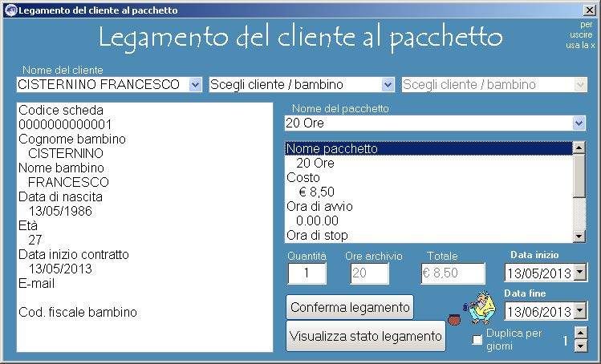The height and width of the screenshot is (364, 601).
Task: Close the window with the X button
Action: tap(589, 10)
